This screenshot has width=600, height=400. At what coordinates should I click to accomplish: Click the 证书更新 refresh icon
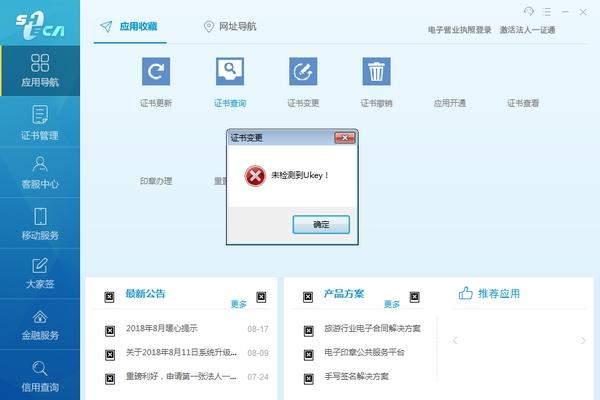click(x=156, y=71)
